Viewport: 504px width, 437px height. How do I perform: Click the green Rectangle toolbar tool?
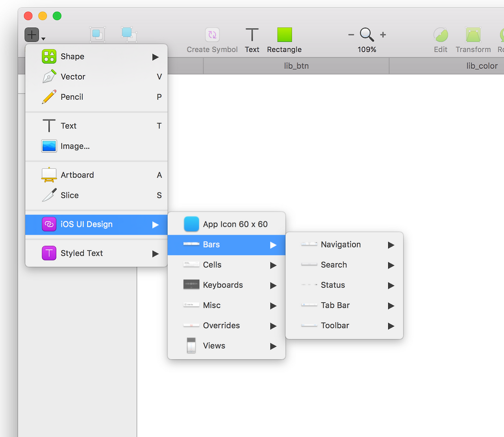coord(284,35)
